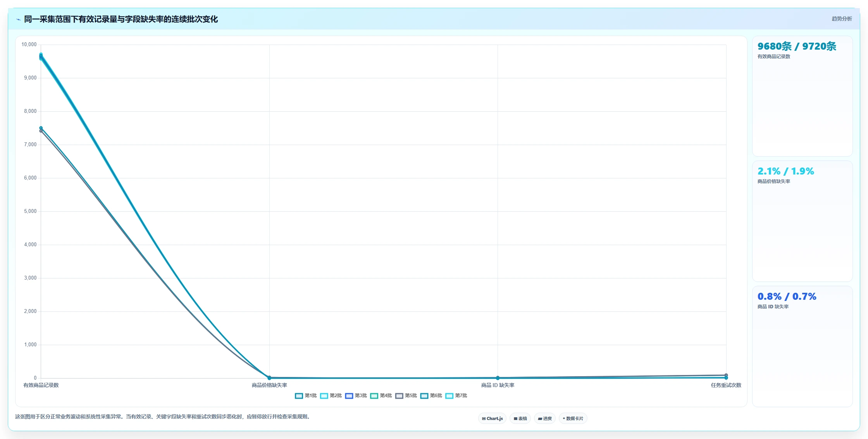
Task: Toggle the 第5批 legend entry
Action: click(406, 396)
